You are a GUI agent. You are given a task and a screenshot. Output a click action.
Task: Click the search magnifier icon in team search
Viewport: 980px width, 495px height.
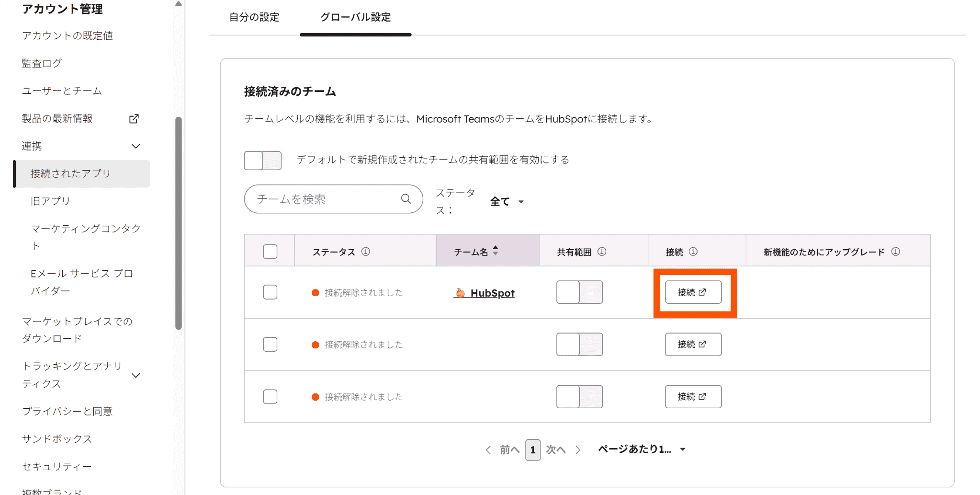(406, 199)
